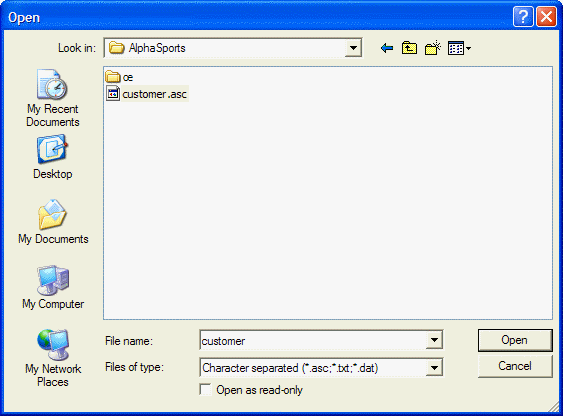Select the oe folder

[x=120, y=77]
